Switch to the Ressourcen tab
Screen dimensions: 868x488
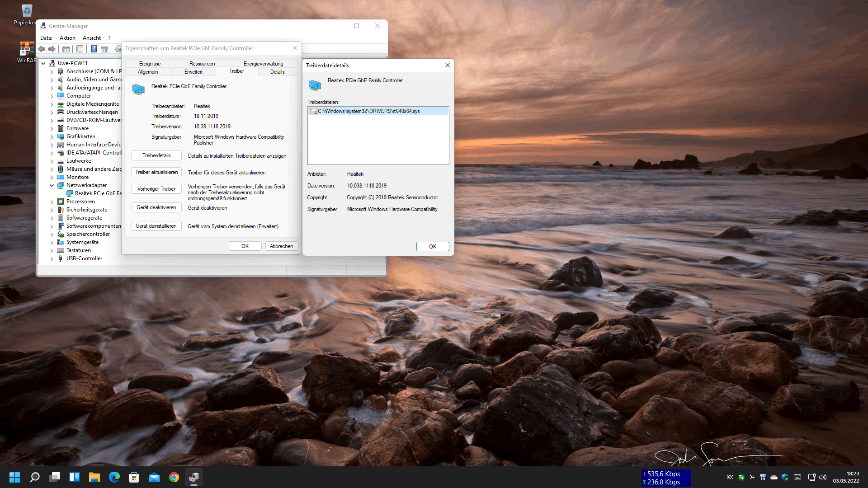click(202, 64)
